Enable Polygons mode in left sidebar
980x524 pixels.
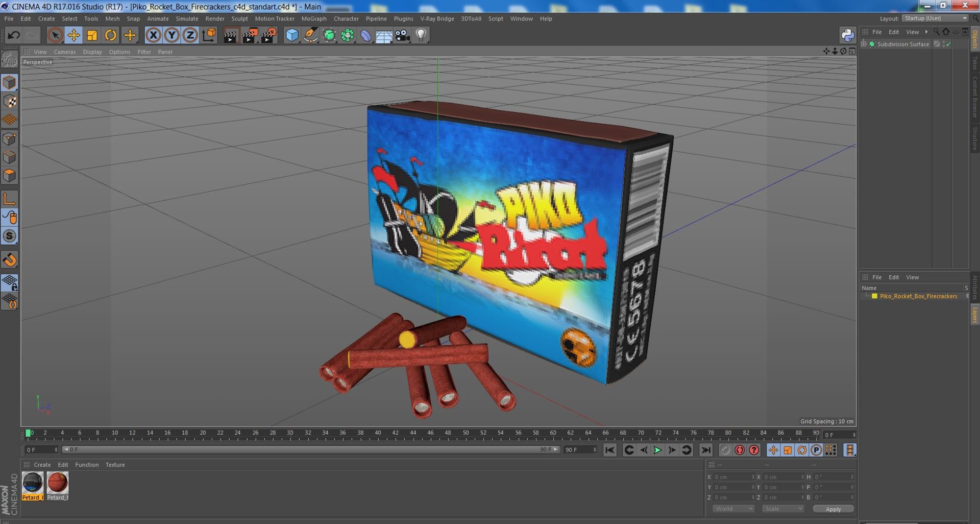click(x=10, y=176)
